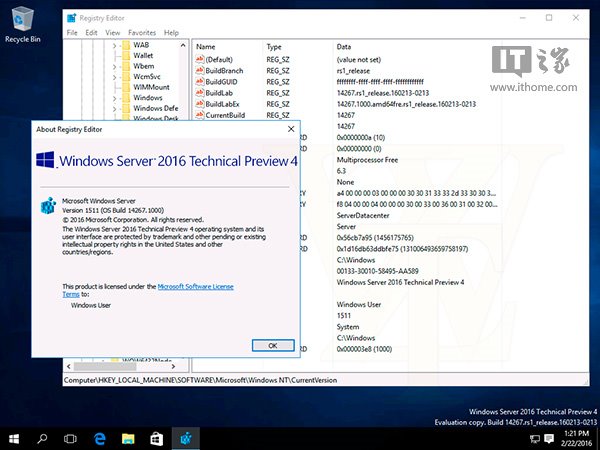
Task: Click the WcmSvc folder icon
Action: pos(126,77)
